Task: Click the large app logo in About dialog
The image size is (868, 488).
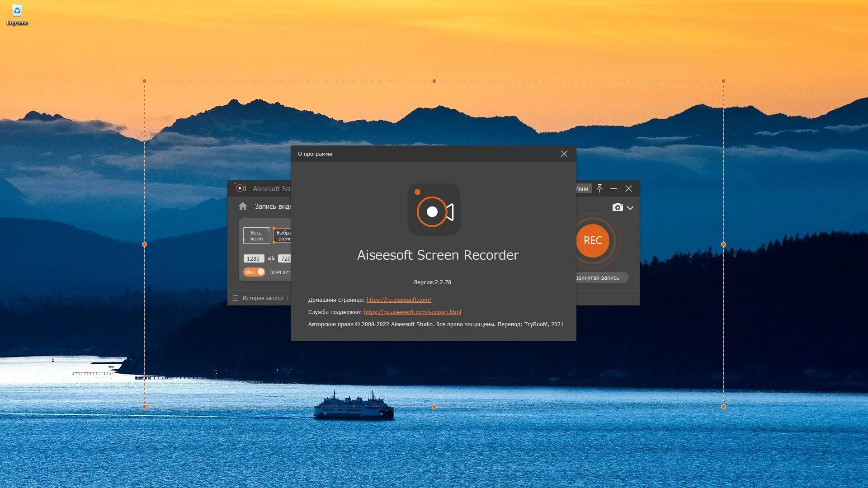Action: [x=434, y=210]
